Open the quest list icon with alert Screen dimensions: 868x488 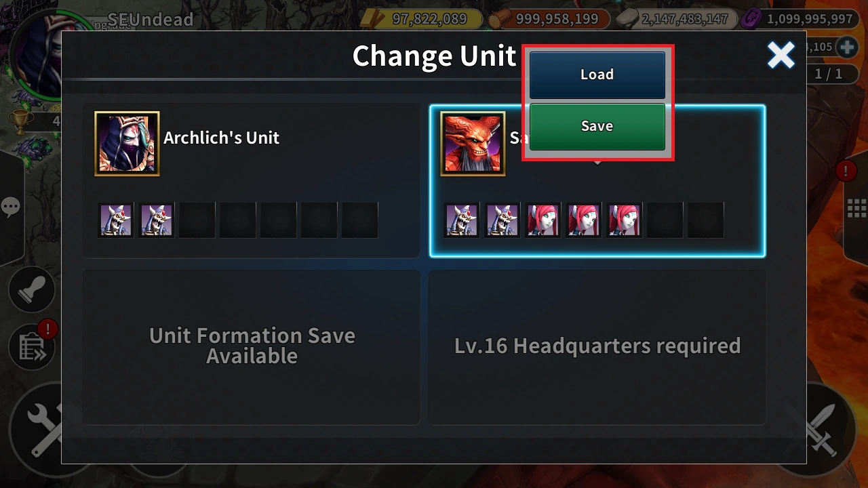pyautogui.click(x=32, y=348)
